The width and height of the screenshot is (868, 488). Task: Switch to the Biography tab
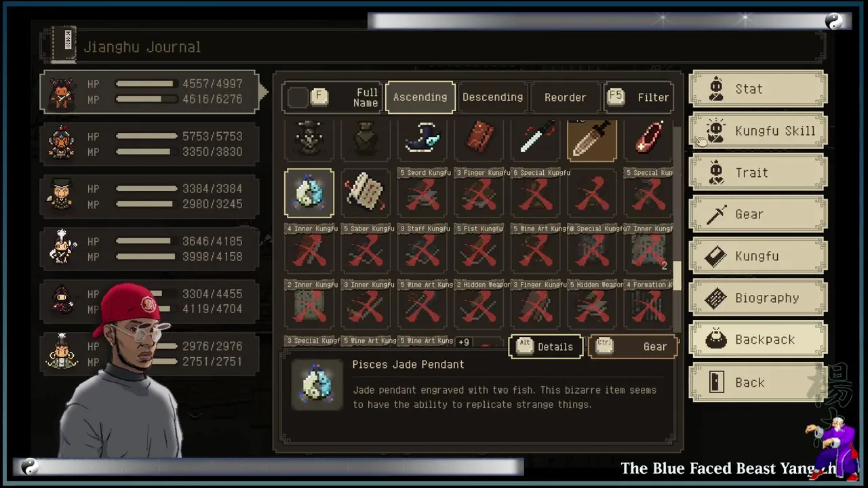(x=758, y=298)
